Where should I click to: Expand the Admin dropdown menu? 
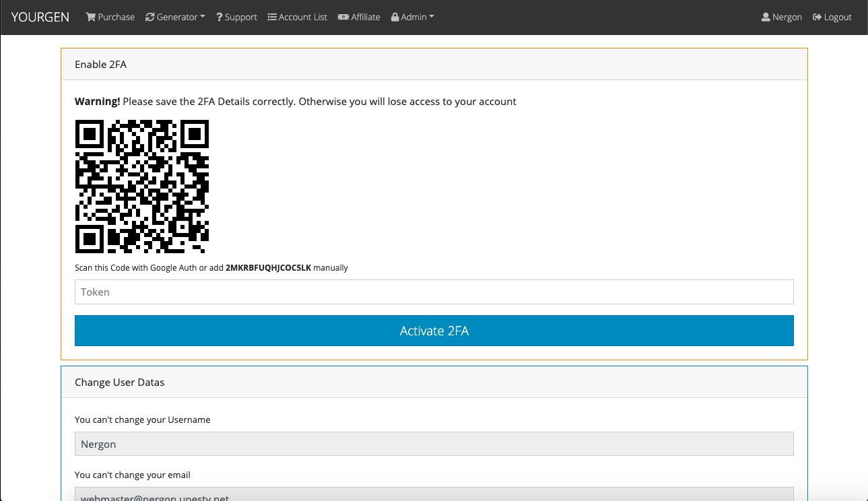pos(413,17)
